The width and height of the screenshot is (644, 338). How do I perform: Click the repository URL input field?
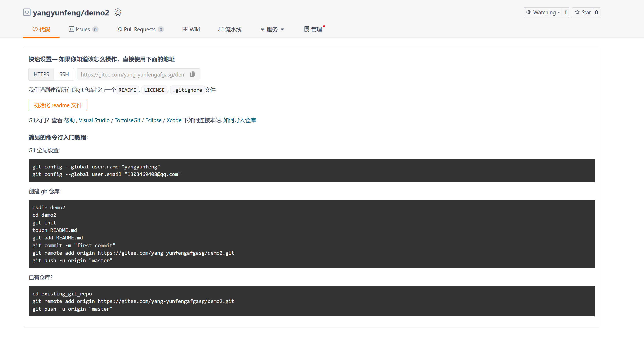(x=133, y=75)
